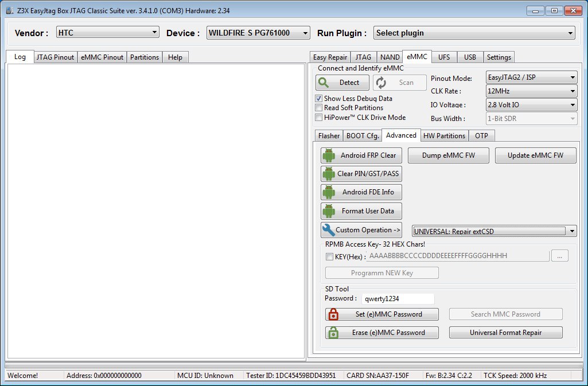
Task: Open the Help tab
Action: pos(175,57)
